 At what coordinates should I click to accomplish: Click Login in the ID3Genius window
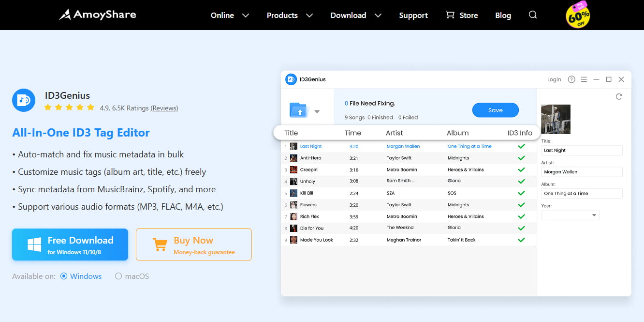click(x=554, y=79)
